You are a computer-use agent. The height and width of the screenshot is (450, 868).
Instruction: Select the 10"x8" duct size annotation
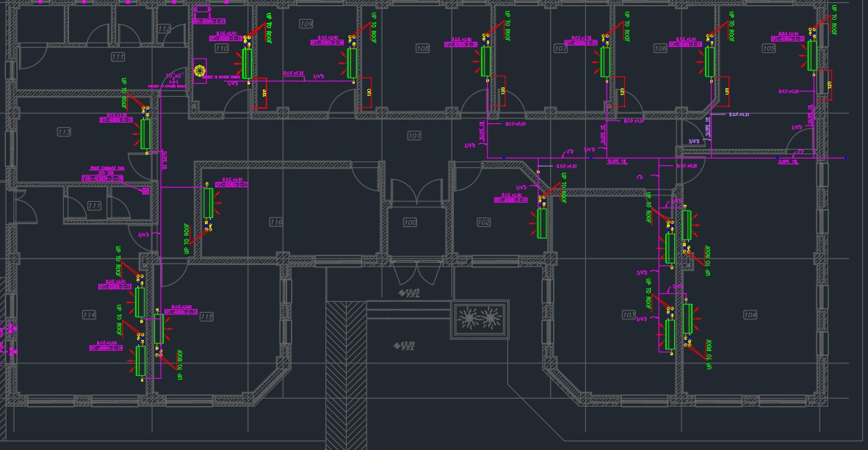(173, 76)
